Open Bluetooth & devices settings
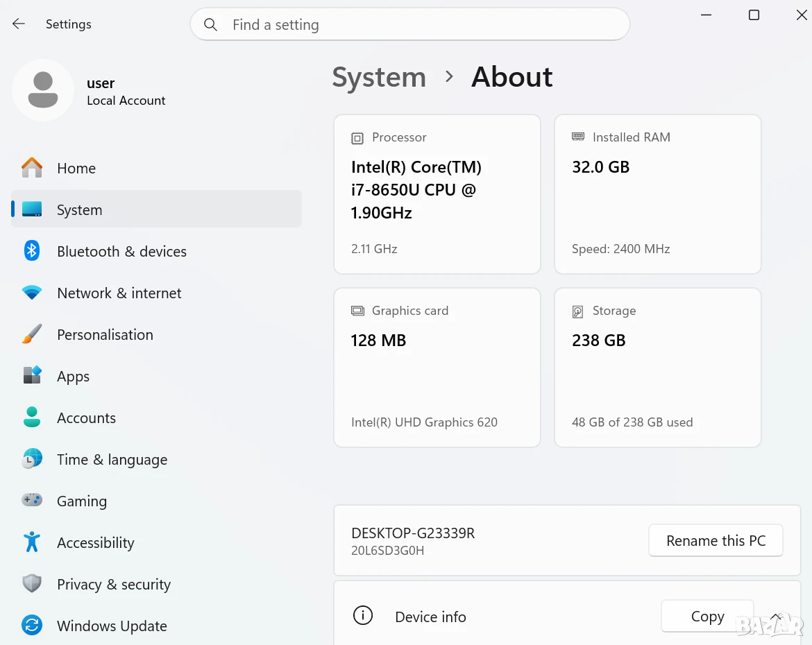 (x=156, y=251)
